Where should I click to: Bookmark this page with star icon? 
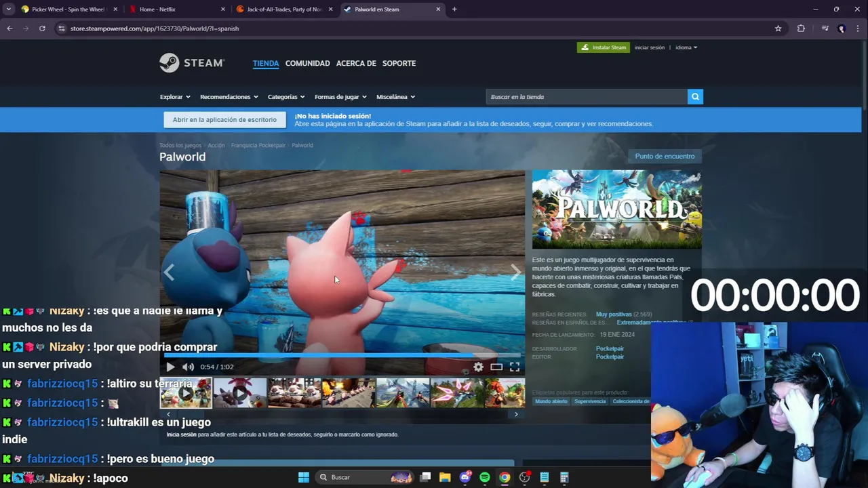[x=778, y=28]
